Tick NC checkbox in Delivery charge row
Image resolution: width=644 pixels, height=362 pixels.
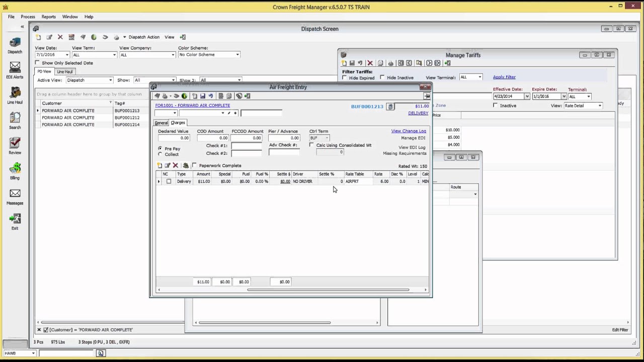(x=169, y=182)
